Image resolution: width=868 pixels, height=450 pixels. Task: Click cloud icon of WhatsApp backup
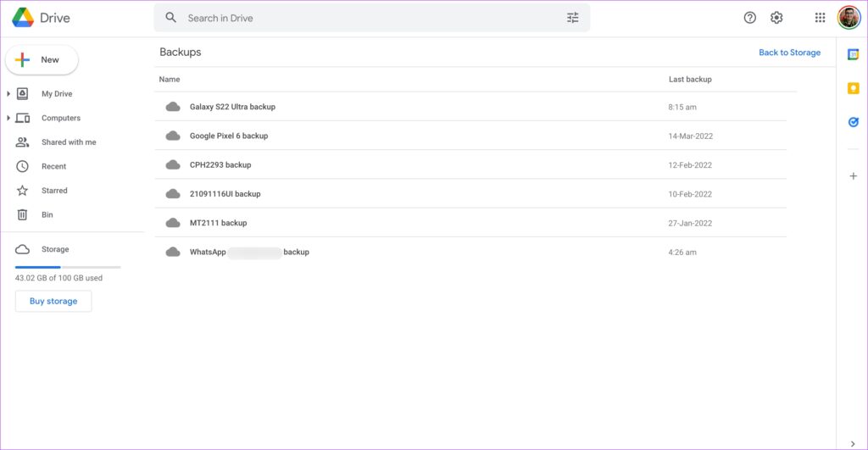click(173, 252)
